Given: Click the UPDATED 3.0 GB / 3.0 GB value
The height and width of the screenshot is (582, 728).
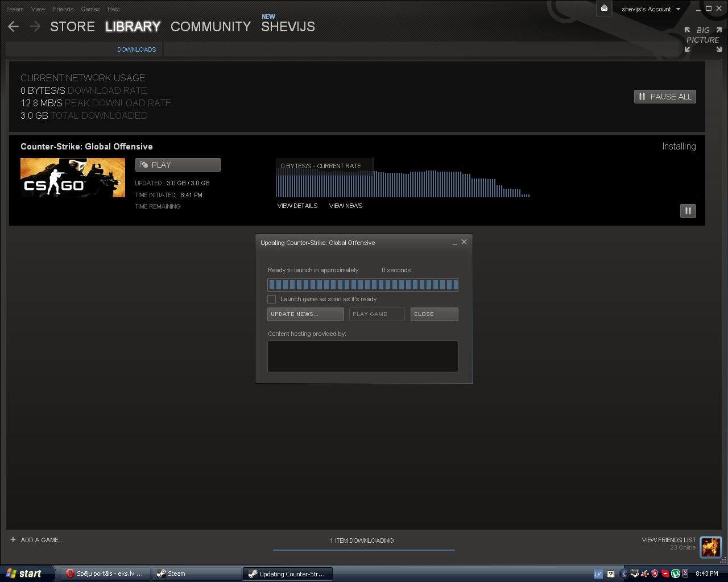Looking at the screenshot, I should [x=188, y=183].
